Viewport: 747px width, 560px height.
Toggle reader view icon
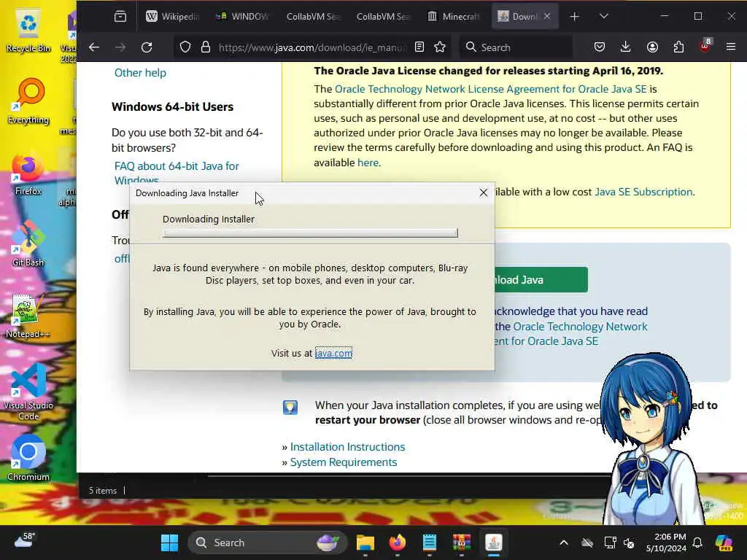click(x=419, y=47)
